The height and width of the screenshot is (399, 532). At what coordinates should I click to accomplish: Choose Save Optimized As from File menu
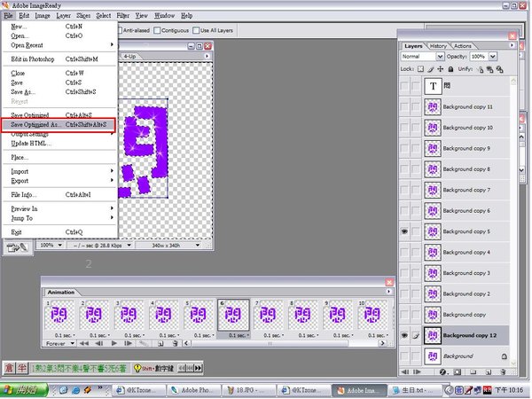pyautogui.click(x=59, y=125)
